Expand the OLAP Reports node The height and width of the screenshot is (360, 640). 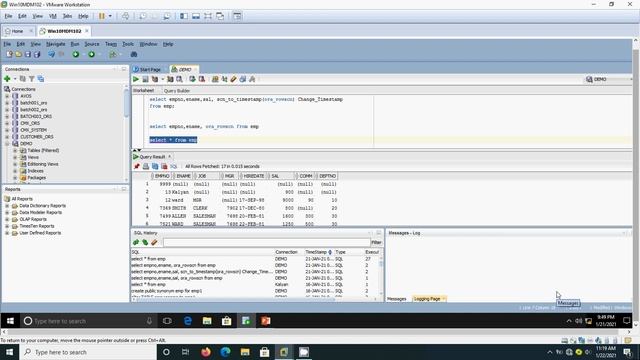[7, 219]
